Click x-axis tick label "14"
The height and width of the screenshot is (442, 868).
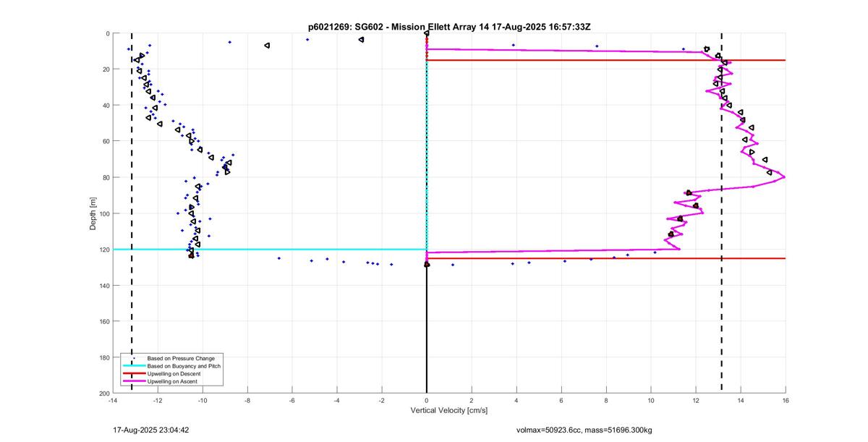tap(741, 400)
